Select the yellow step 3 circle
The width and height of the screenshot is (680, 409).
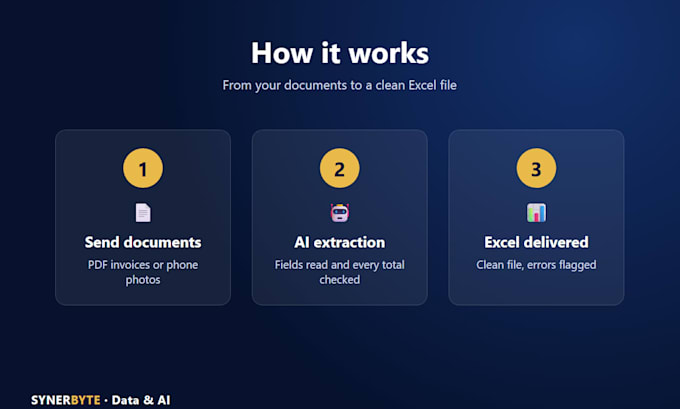coord(536,168)
